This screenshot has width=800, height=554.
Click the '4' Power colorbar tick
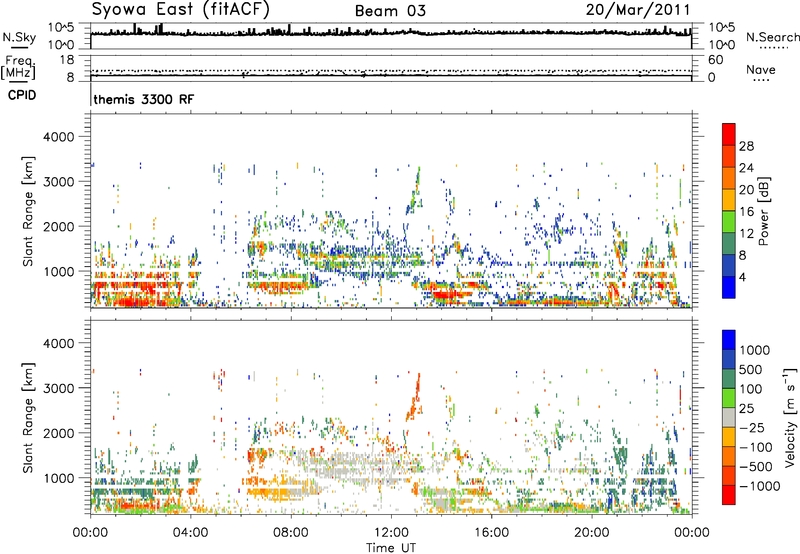pyautogui.click(x=742, y=277)
